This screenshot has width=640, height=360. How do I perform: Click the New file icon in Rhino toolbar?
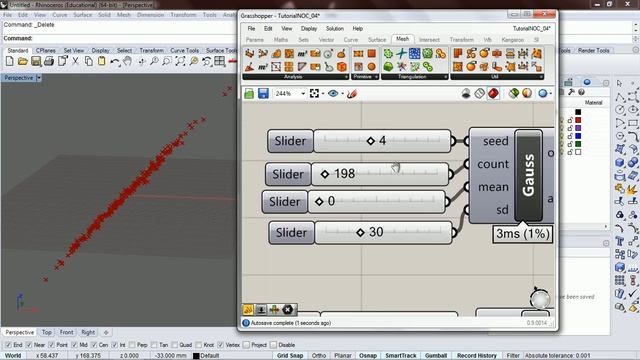click(9, 62)
